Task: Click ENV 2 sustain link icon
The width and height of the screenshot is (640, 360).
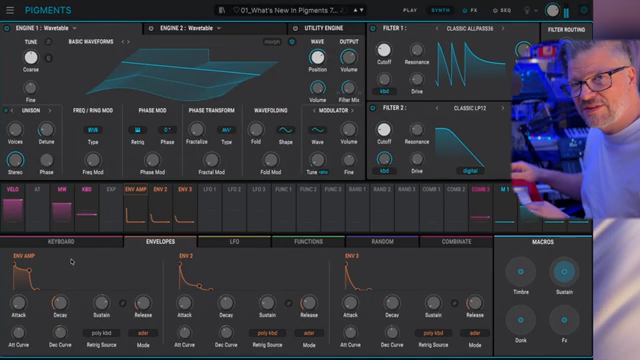Action: 289,303
